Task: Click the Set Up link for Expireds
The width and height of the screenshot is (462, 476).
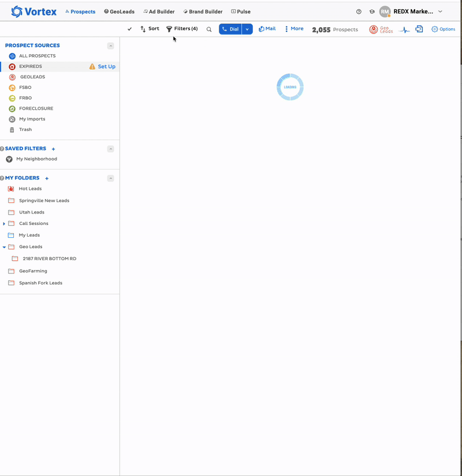Action: pyautogui.click(x=106, y=66)
